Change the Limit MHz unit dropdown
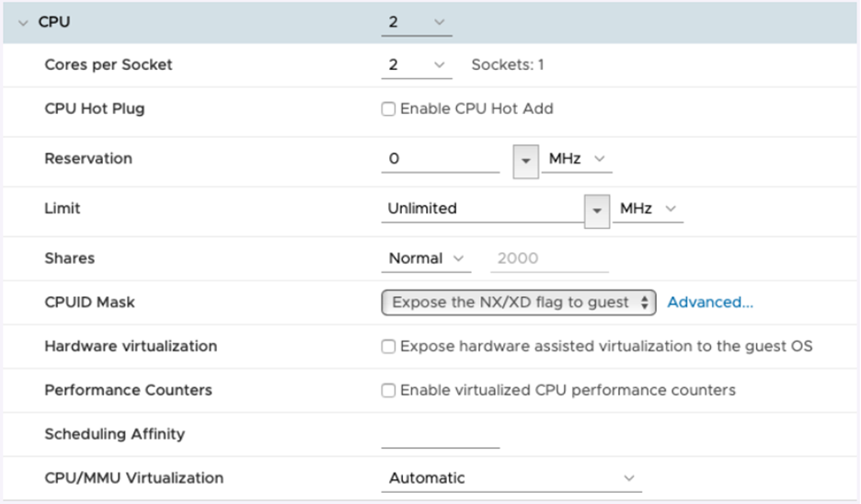The height and width of the screenshot is (504, 861). [x=648, y=209]
